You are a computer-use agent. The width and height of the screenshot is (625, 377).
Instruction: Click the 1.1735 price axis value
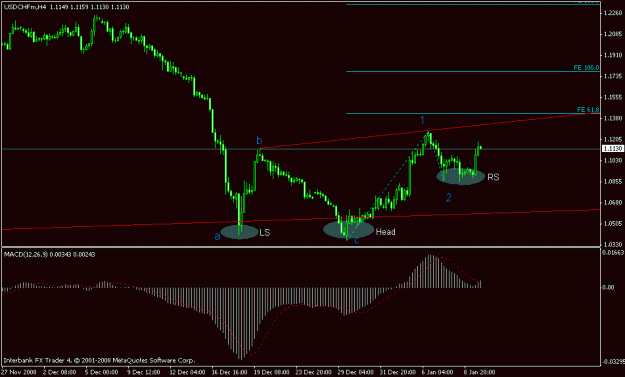(x=613, y=76)
